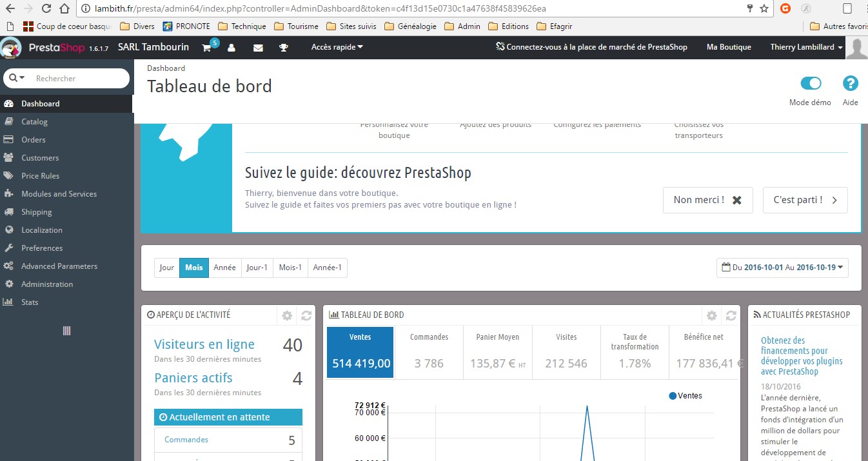Viewport: 868px width, 461px height.
Task: Open Catalog in sidebar
Action: click(66, 122)
